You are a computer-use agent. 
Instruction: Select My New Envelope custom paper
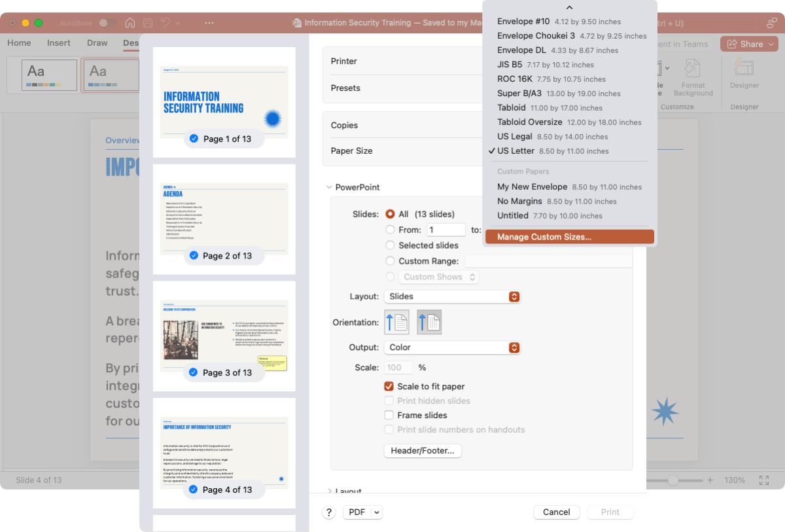(x=570, y=187)
